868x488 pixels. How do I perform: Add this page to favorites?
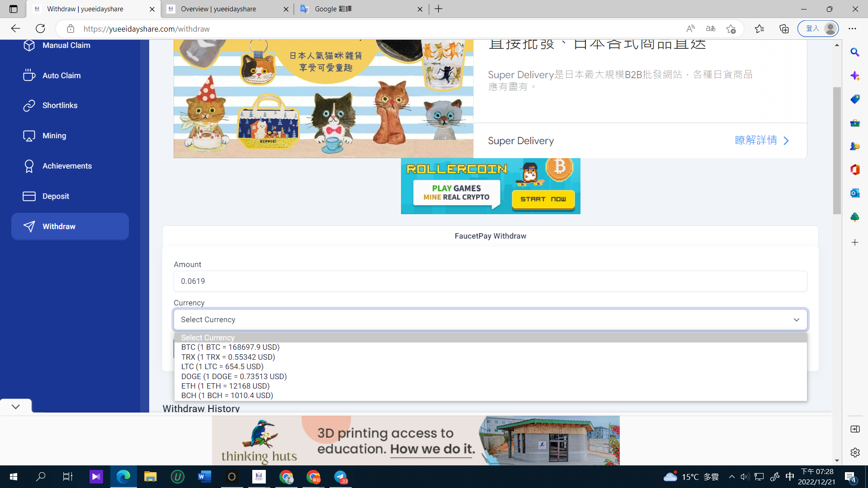coord(731,28)
